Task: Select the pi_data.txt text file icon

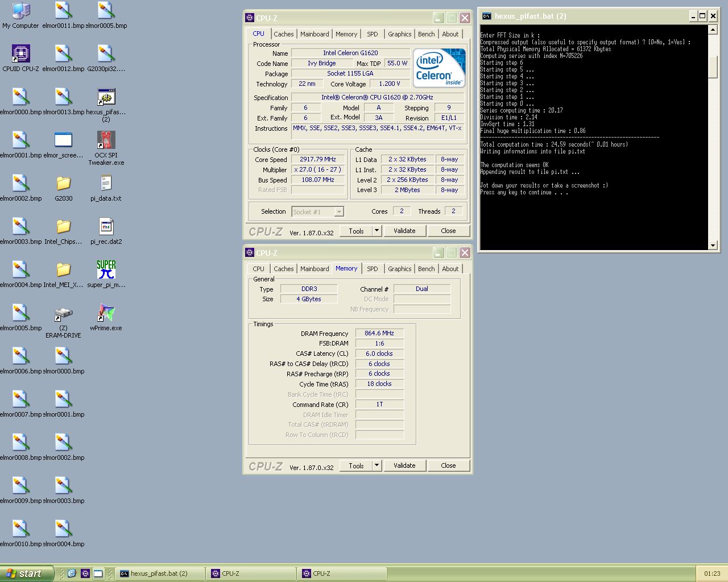Action: 106,187
